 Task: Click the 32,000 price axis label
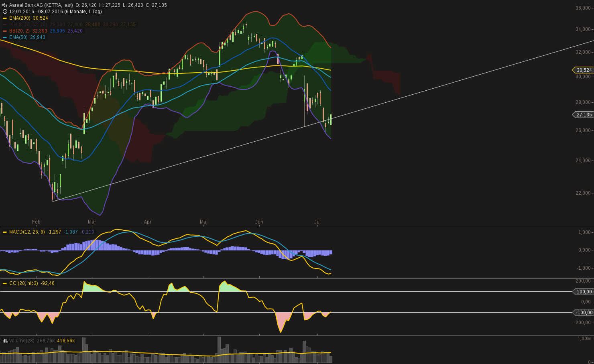583,52
